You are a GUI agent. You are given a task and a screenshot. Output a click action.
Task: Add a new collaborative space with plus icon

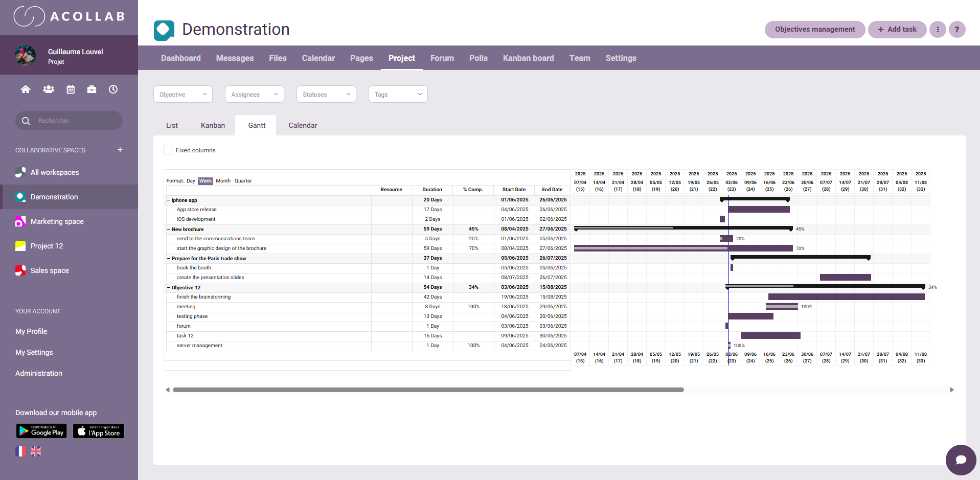(x=120, y=150)
